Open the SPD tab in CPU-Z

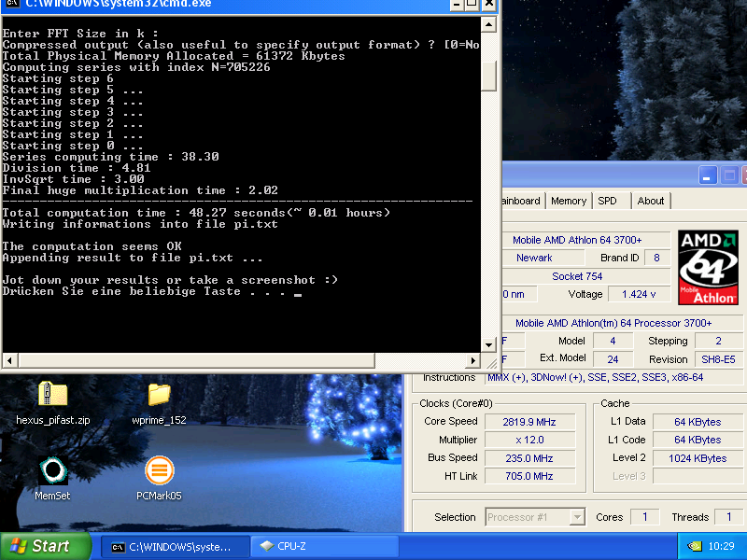click(608, 201)
